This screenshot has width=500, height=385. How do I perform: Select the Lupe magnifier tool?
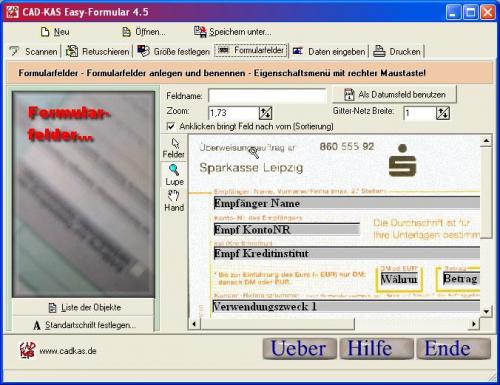tap(174, 175)
